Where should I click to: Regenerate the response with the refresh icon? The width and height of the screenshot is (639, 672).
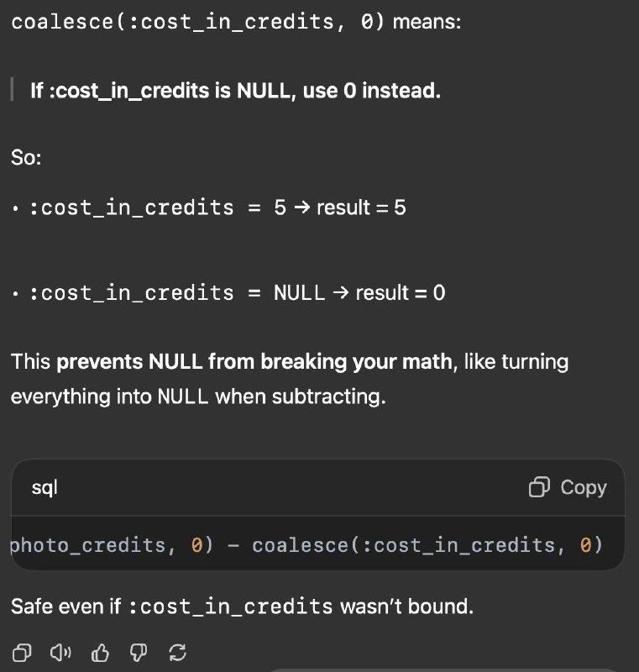pyautogui.click(x=177, y=653)
